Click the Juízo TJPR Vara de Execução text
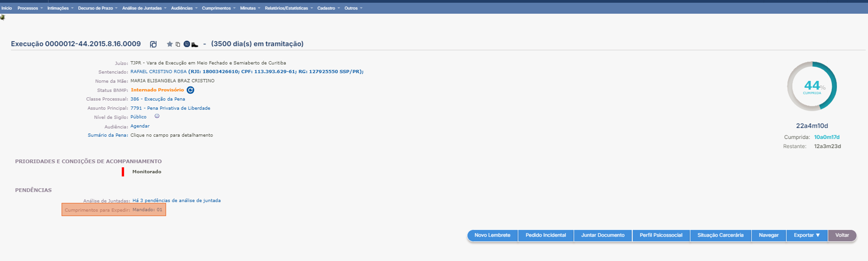The height and width of the screenshot is (261, 868). [208, 63]
